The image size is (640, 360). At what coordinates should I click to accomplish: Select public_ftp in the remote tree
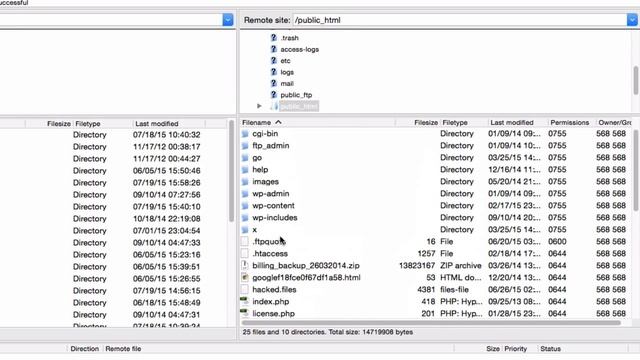tap(296, 95)
